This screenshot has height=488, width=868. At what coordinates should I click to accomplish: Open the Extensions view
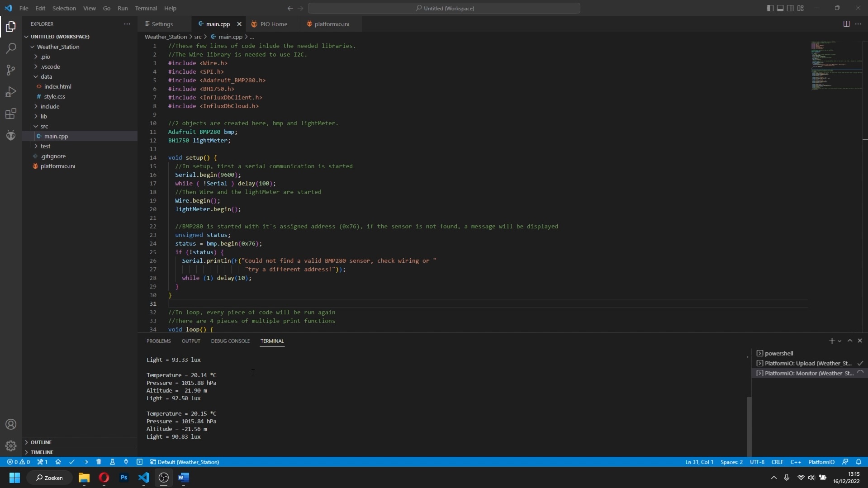(11, 114)
